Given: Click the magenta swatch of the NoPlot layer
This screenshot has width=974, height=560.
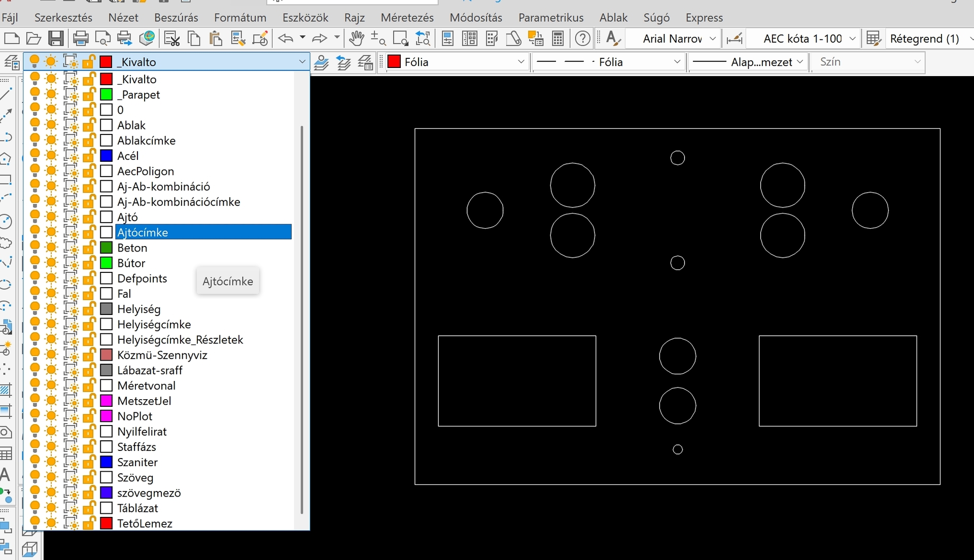Looking at the screenshot, I should pos(106,416).
